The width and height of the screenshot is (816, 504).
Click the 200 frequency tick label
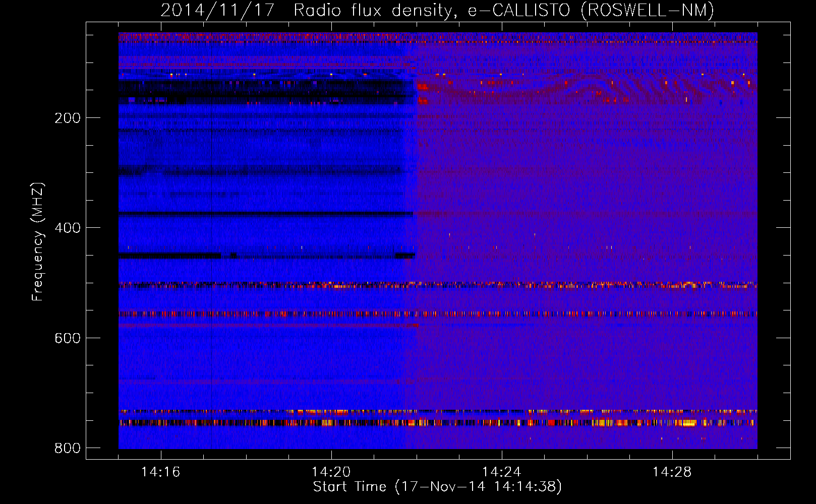pyautogui.click(x=68, y=118)
